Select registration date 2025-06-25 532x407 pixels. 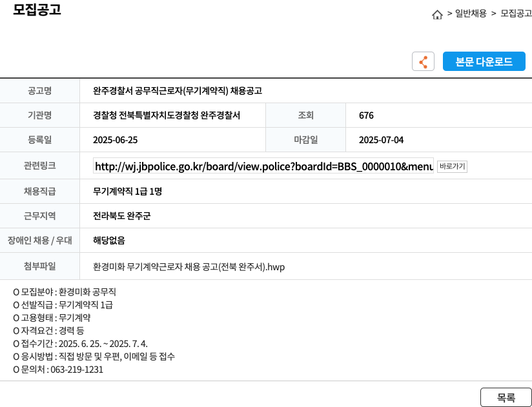click(115, 140)
